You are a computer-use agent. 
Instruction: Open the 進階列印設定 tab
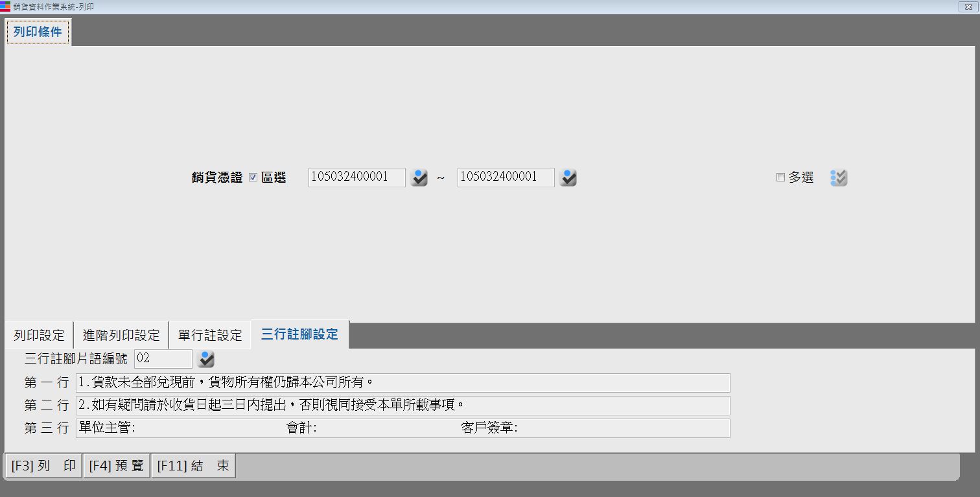click(x=121, y=335)
